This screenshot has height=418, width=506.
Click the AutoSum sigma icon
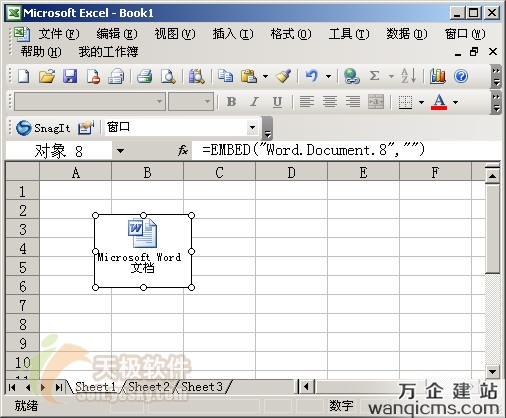pos(375,76)
